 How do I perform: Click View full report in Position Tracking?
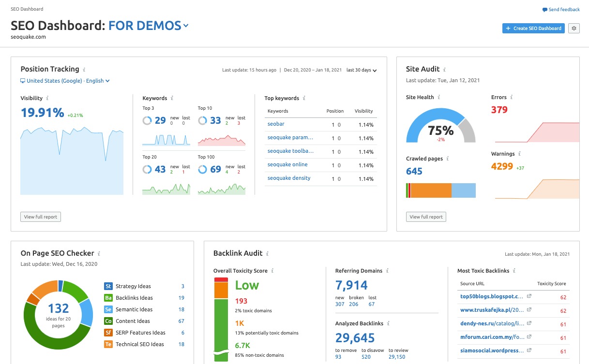click(41, 217)
